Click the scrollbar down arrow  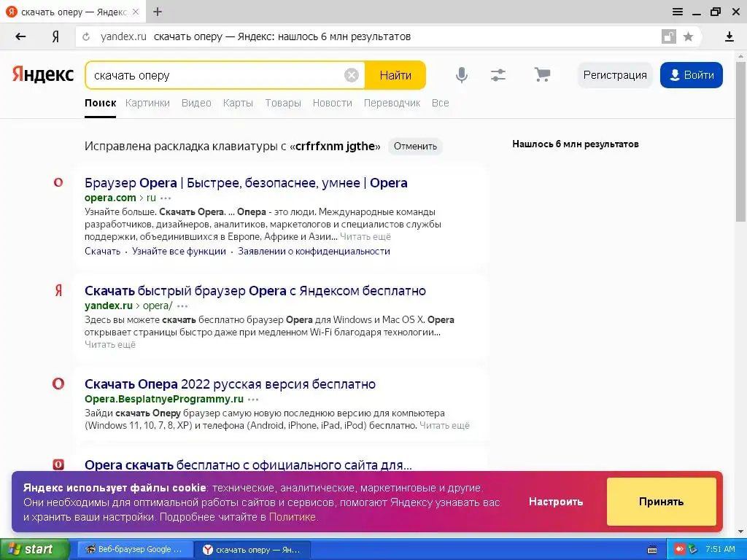pos(741,532)
